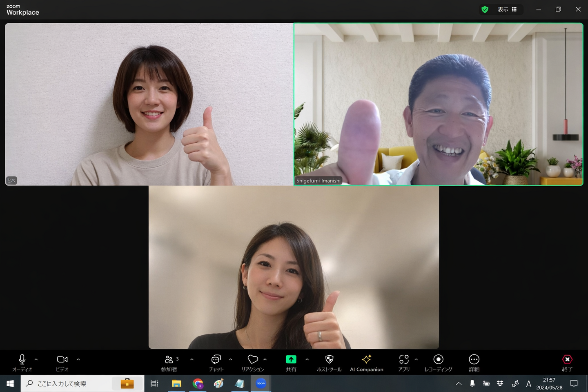Image resolution: width=588 pixels, height=392 pixels.
Task: Open the チャット chat panel
Action: click(216, 362)
